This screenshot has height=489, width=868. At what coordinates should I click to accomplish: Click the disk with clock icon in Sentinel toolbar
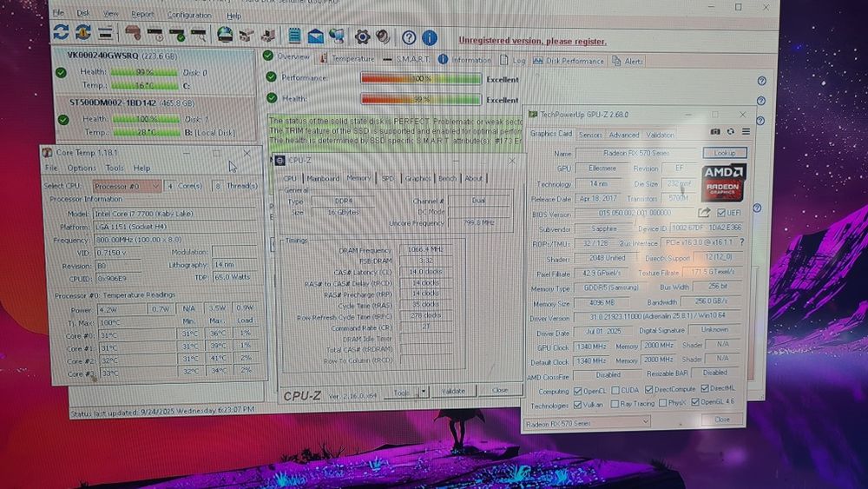pyautogui.click(x=155, y=35)
